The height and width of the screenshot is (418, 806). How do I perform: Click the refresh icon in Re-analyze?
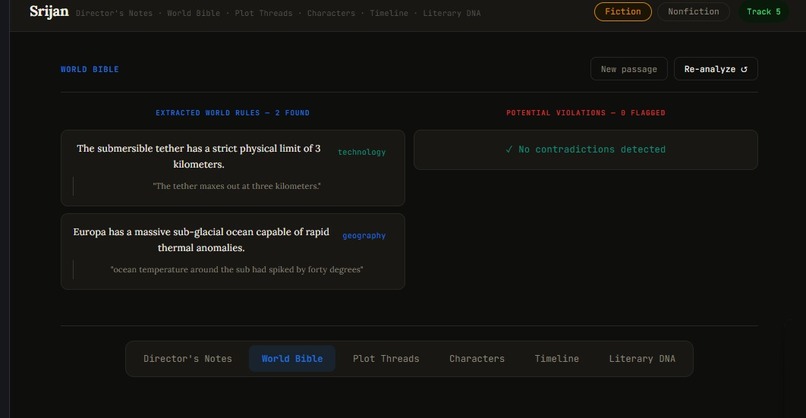[744, 69]
